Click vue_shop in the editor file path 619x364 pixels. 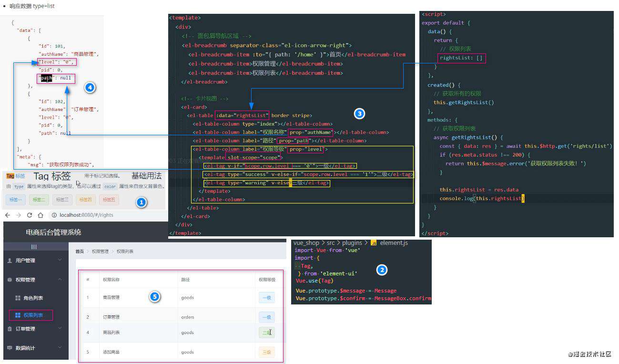coord(306,243)
